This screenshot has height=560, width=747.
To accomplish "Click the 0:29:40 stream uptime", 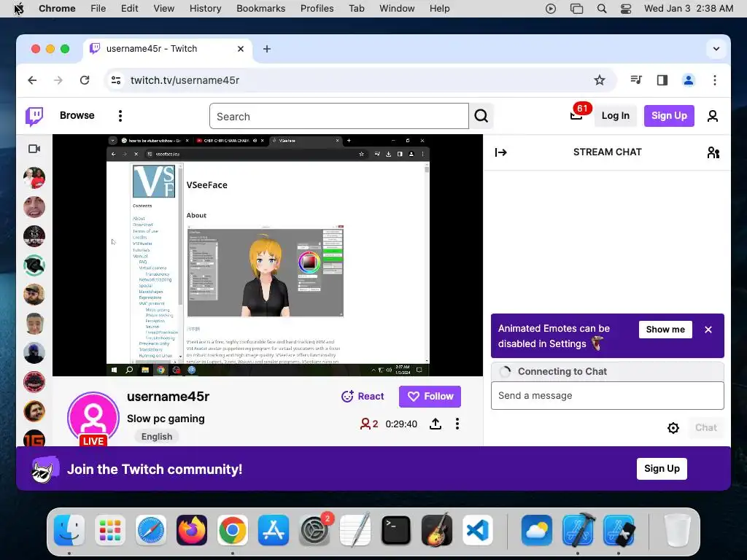I will pos(401,424).
